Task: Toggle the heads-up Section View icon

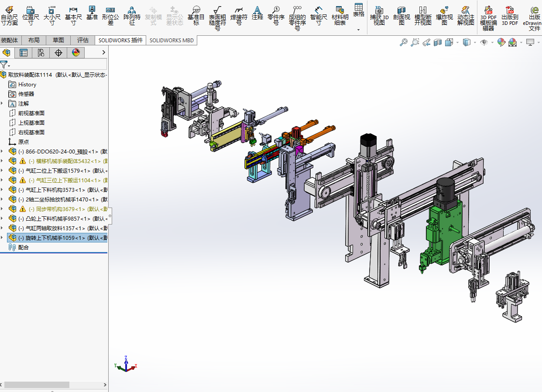Action: (x=438, y=42)
